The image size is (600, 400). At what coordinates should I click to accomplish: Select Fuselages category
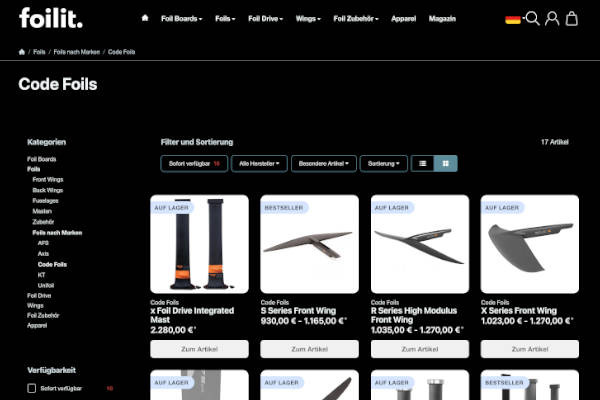(x=46, y=201)
